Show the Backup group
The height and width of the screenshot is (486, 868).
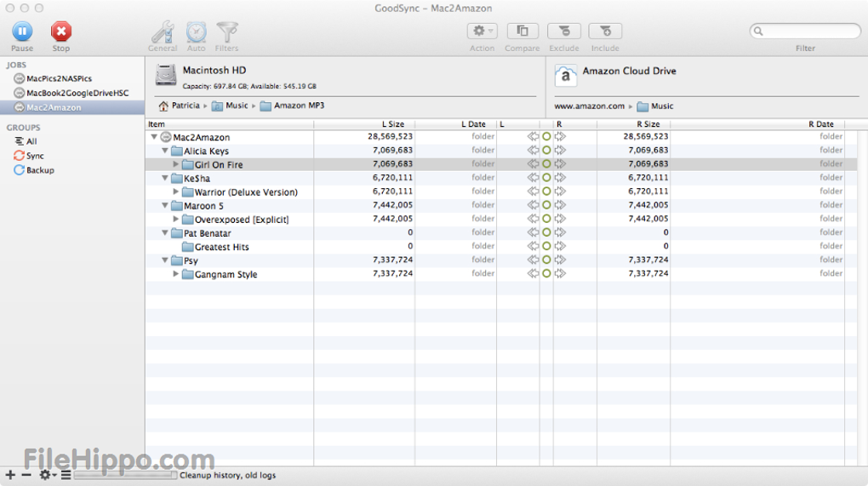tap(40, 170)
